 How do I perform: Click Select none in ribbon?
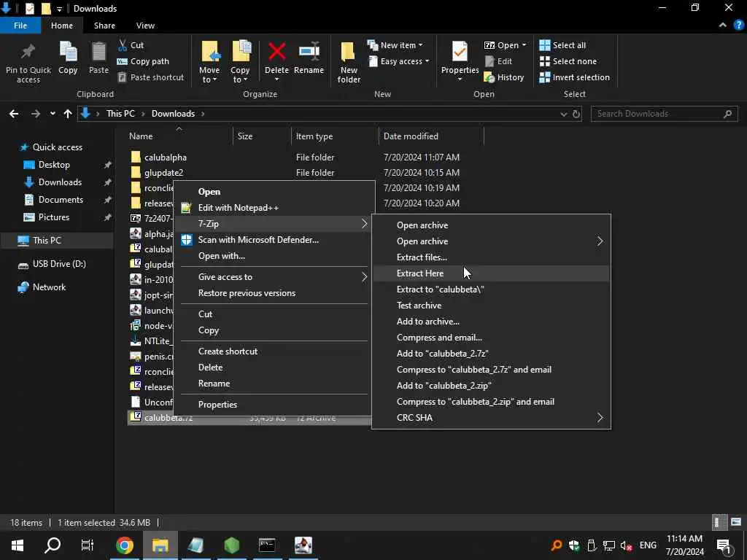click(x=568, y=61)
